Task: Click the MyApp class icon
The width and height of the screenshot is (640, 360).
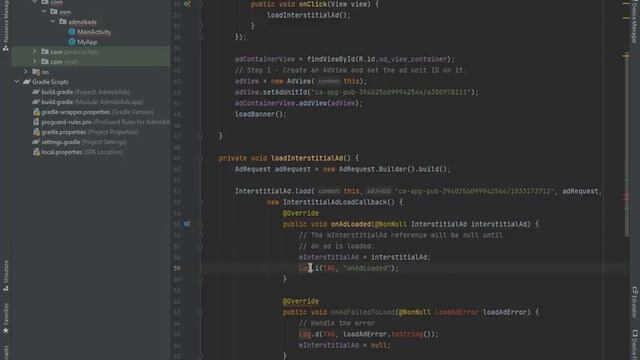Action: (x=72, y=42)
